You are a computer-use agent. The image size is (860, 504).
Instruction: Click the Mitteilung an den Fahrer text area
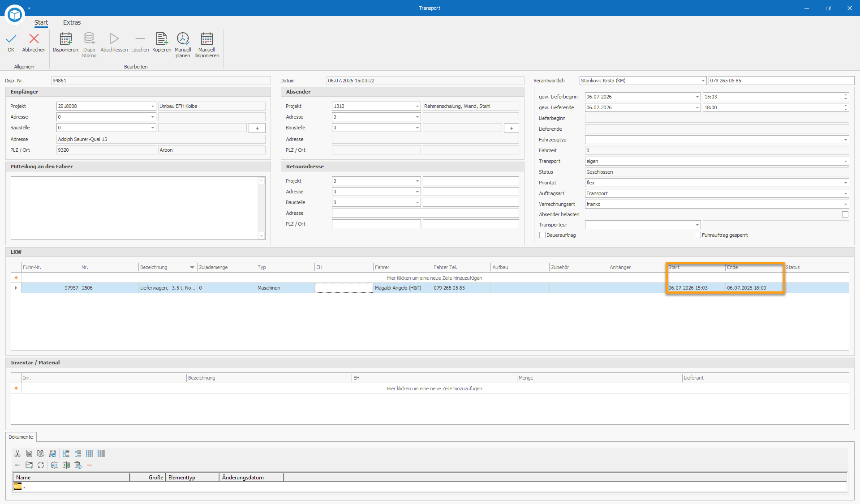(135, 208)
